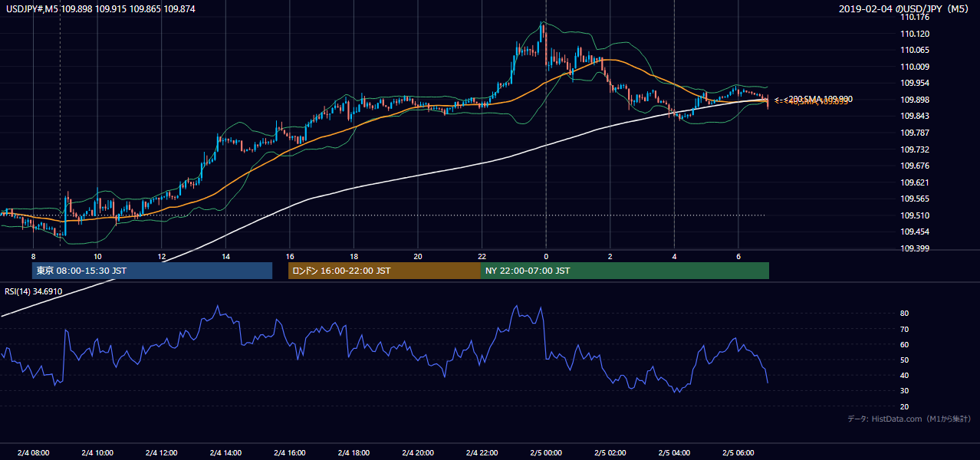The height and width of the screenshot is (460, 980).
Task: Select the ロンドン 16:00-22:00 JST session bar
Action: pos(384,271)
